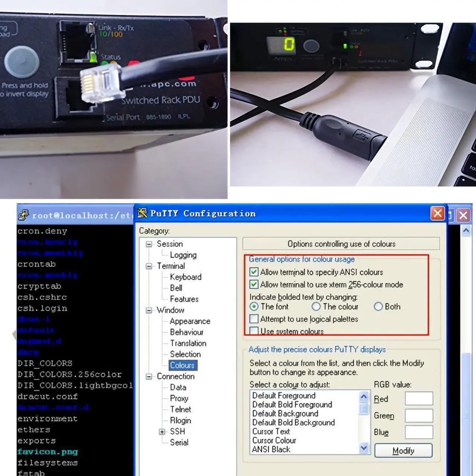Toggle Use system colours checkbox
Viewport: 476px width, 476px height.
(x=254, y=331)
